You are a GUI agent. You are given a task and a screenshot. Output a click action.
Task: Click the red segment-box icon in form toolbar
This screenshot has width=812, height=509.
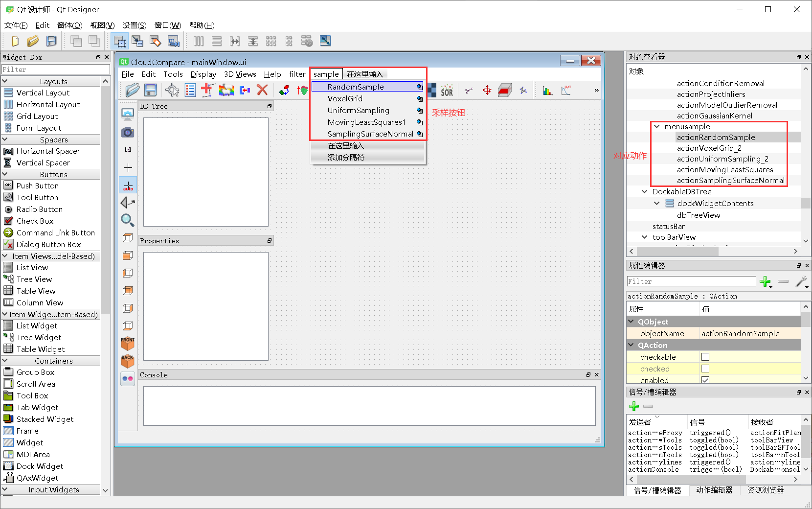click(505, 91)
